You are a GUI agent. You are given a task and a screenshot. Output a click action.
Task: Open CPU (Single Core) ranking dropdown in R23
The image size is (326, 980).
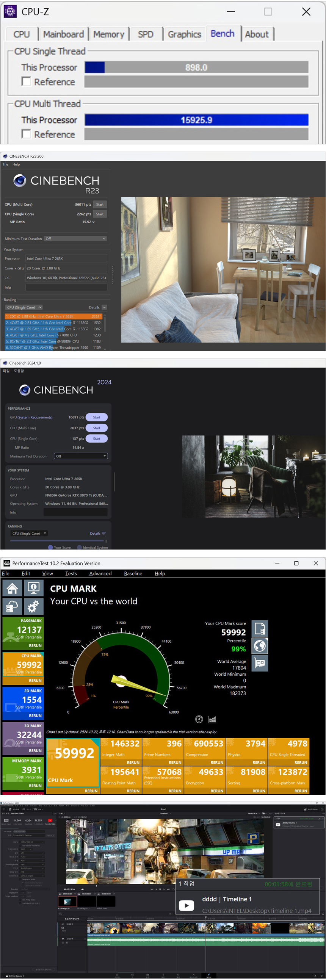[x=24, y=307]
